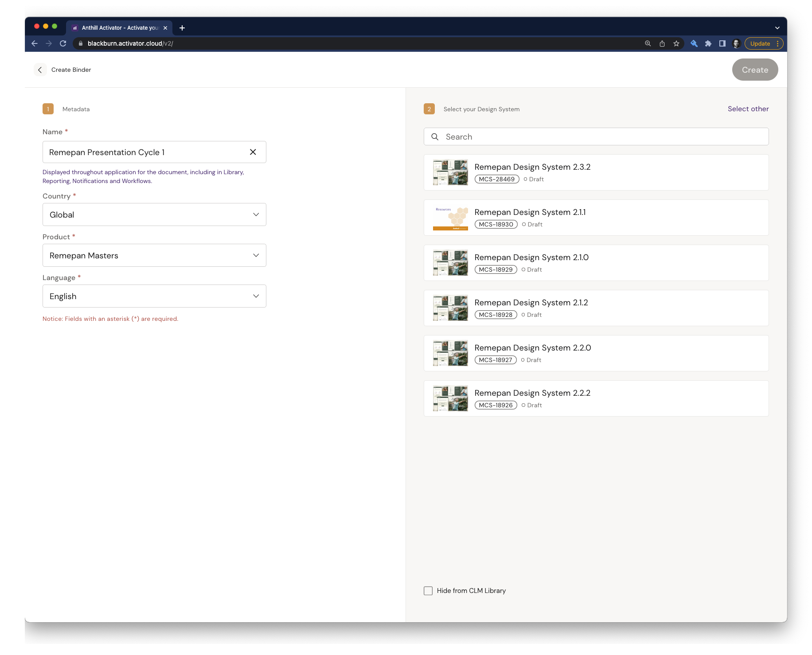This screenshot has width=812, height=655.
Task: Click the Select other link
Action: [x=748, y=109]
